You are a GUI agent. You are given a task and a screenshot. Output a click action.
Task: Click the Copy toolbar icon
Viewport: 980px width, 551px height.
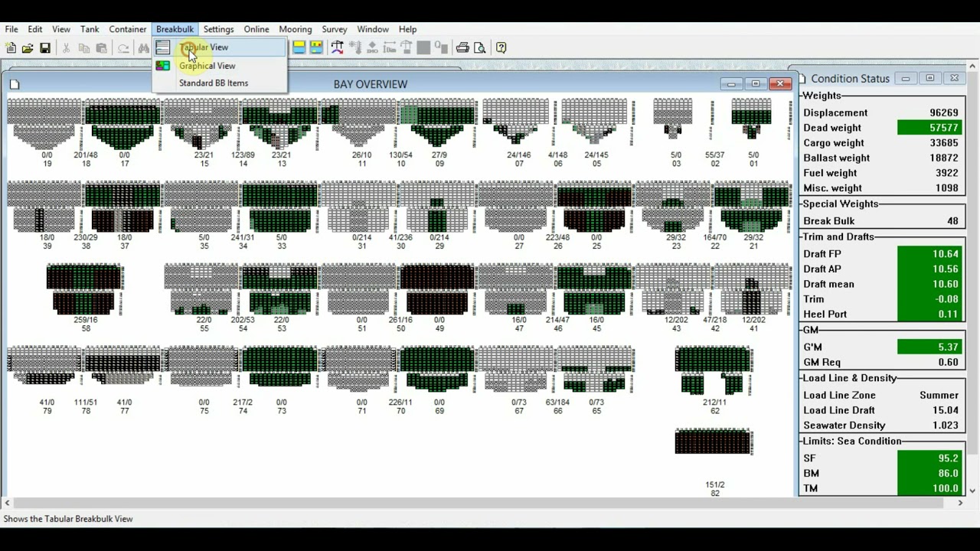83,47
